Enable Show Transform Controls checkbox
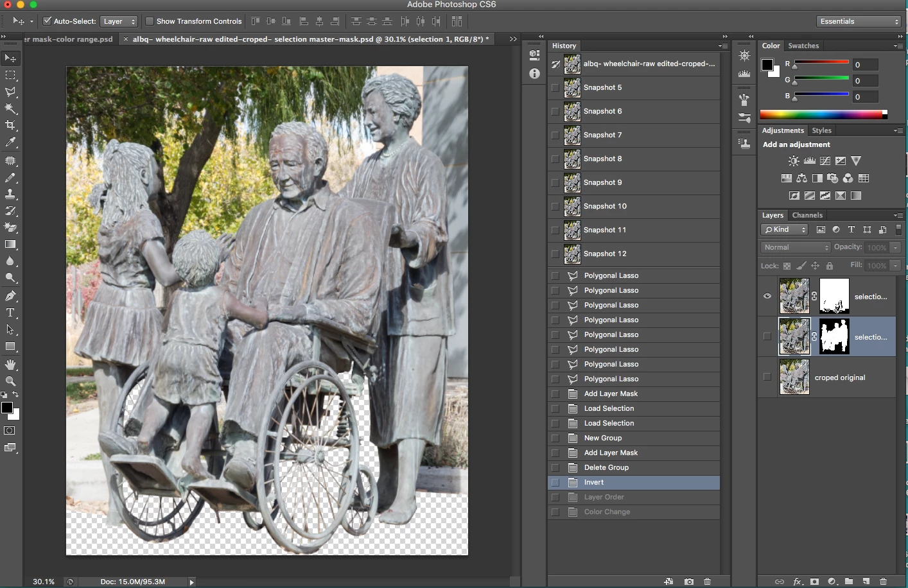Viewport: 908px width, 588px height. click(x=150, y=21)
